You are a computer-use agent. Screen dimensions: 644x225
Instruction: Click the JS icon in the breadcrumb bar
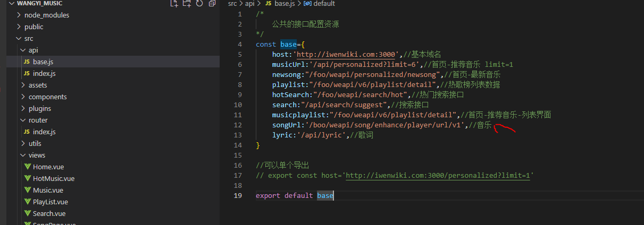269,4
